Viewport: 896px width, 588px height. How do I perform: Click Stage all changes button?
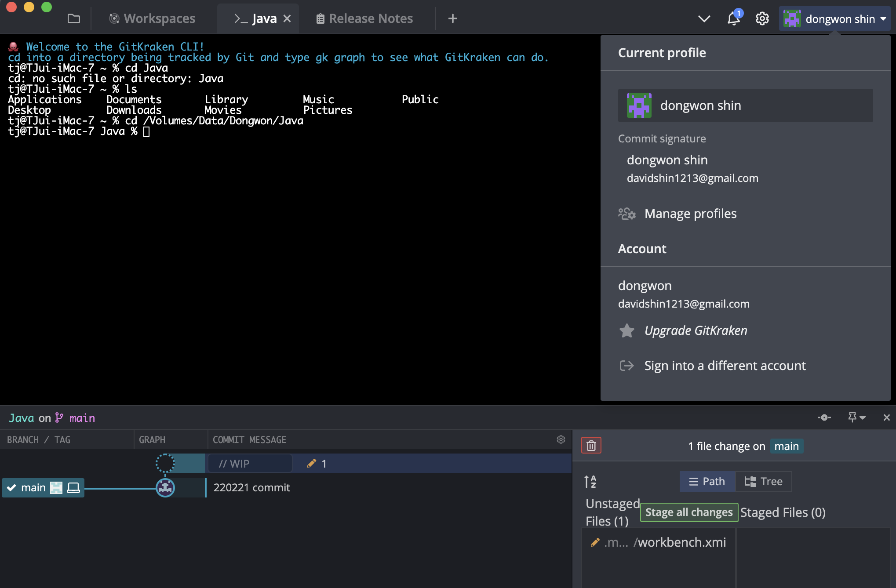click(689, 512)
